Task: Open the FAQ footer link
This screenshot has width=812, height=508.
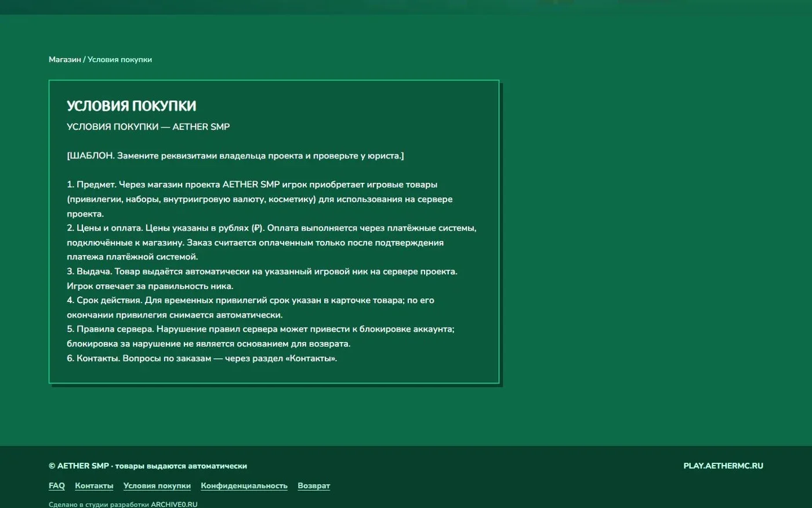Action: (57, 486)
